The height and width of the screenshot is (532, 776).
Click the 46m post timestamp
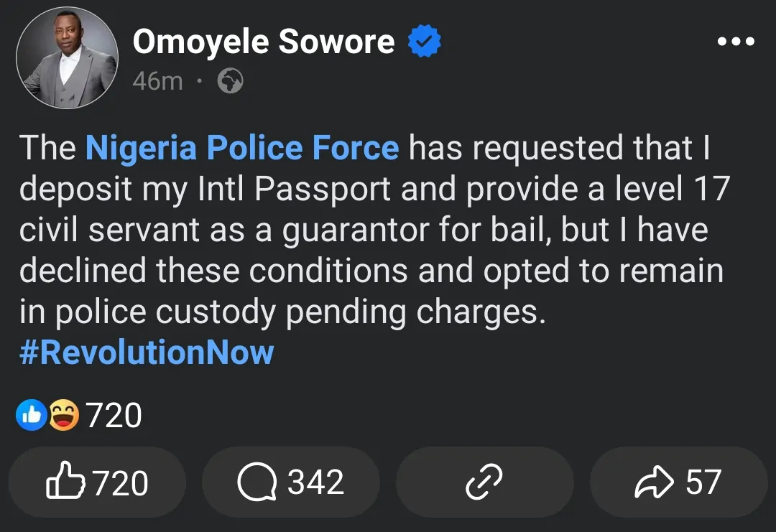[157, 81]
